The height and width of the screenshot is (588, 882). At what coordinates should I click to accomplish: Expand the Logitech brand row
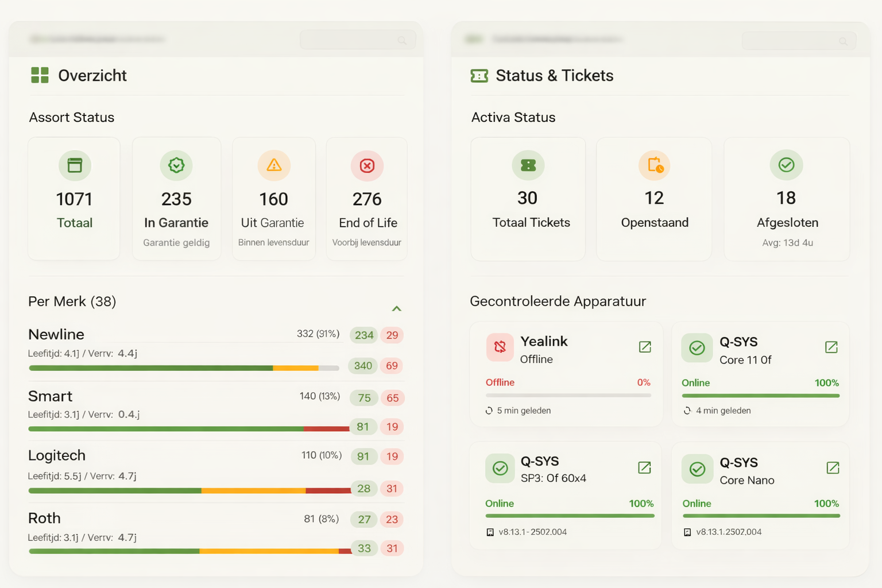click(57, 455)
